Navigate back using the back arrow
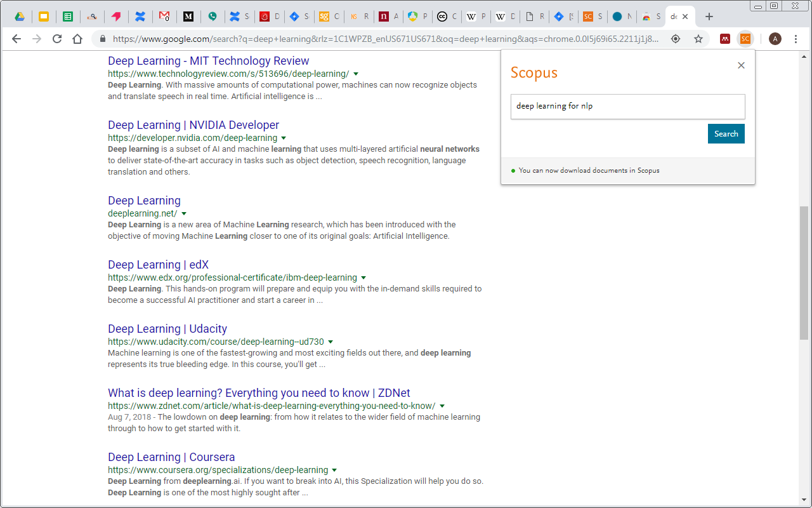 click(16, 39)
